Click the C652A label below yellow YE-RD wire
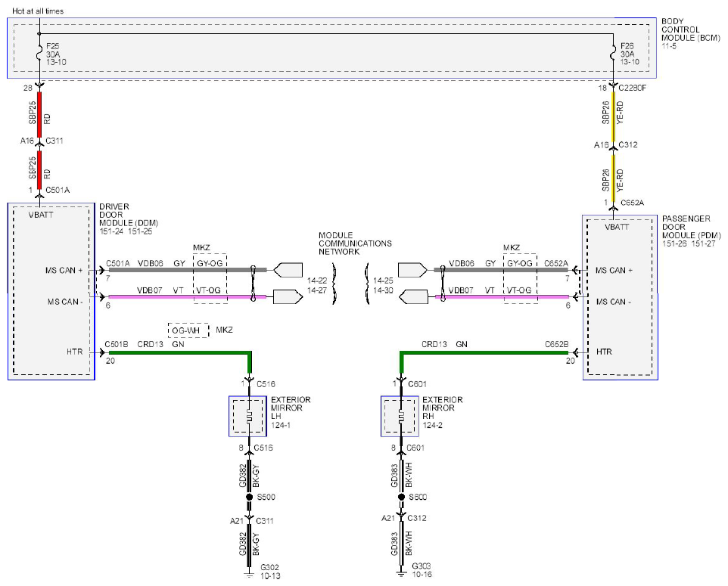This screenshot has width=728, height=586. pyautogui.click(x=633, y=203)
